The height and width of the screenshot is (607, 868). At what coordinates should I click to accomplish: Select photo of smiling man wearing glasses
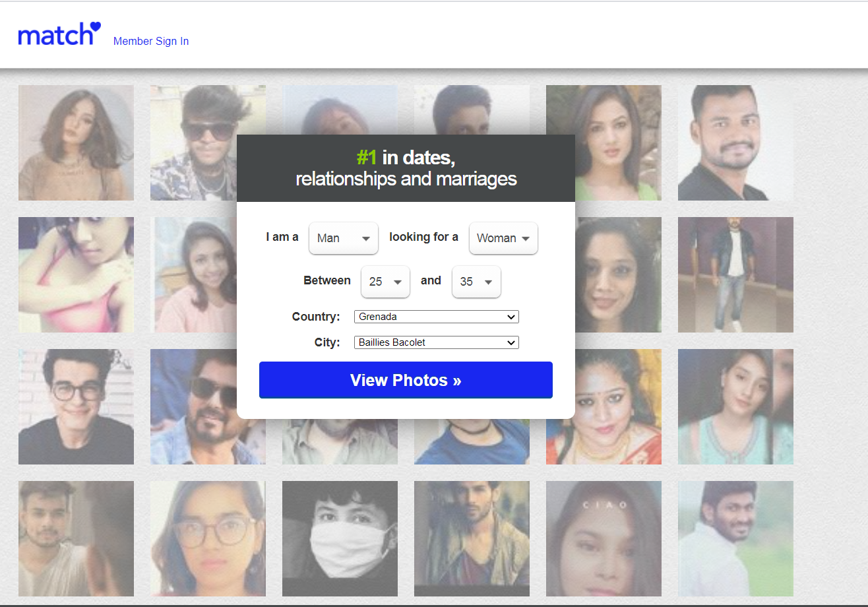pos(76,406)
